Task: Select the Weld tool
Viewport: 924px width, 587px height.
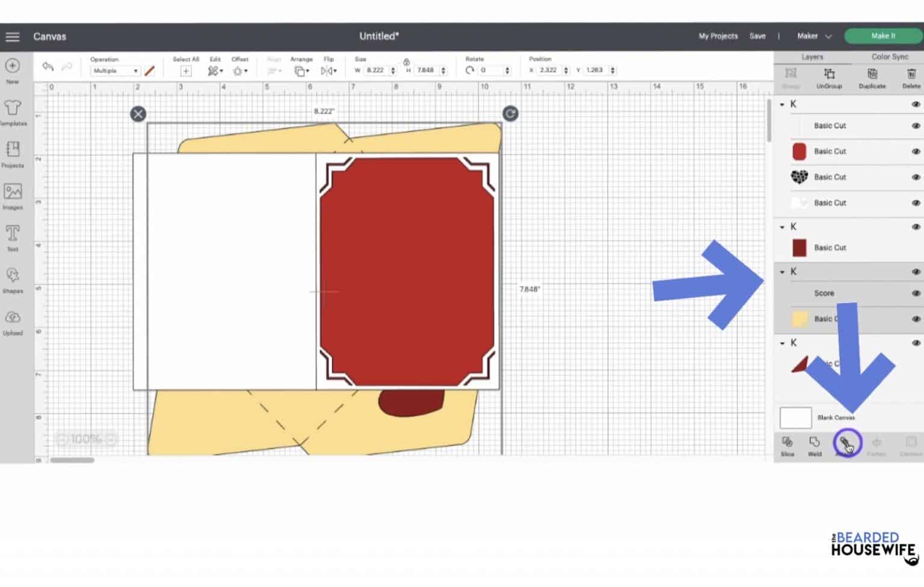Action: pyautogui.click(x=815, y=445)
